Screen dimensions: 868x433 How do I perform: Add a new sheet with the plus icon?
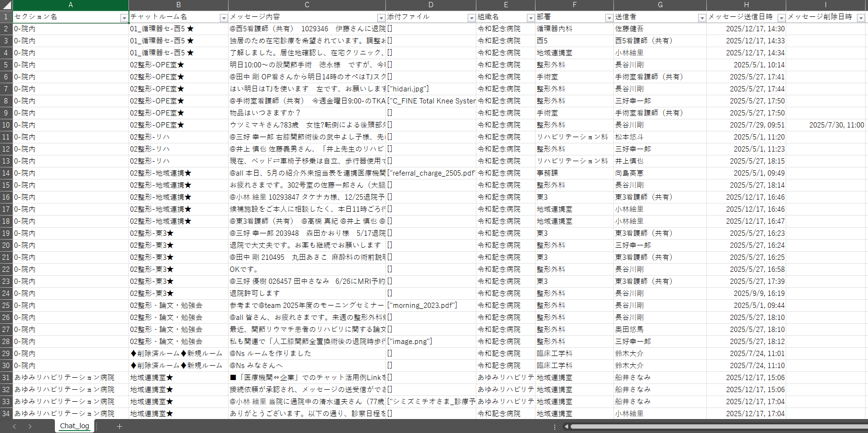(x=119, y=426)
